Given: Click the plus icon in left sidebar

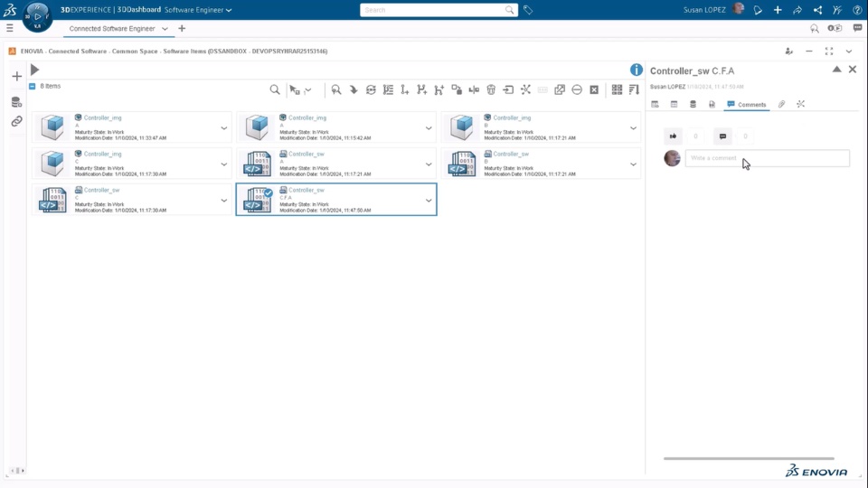Looking at the screenshot, I should [x=16, y=76].
